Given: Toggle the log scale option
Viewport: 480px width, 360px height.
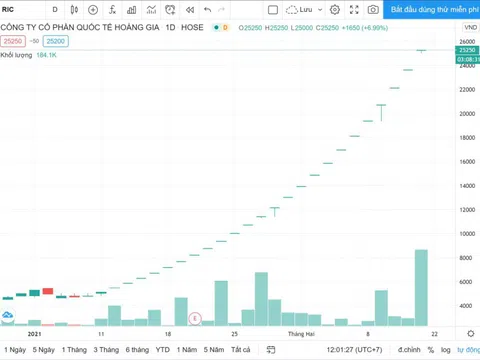Looking at the screenshot, I should (x=445, y=350).
